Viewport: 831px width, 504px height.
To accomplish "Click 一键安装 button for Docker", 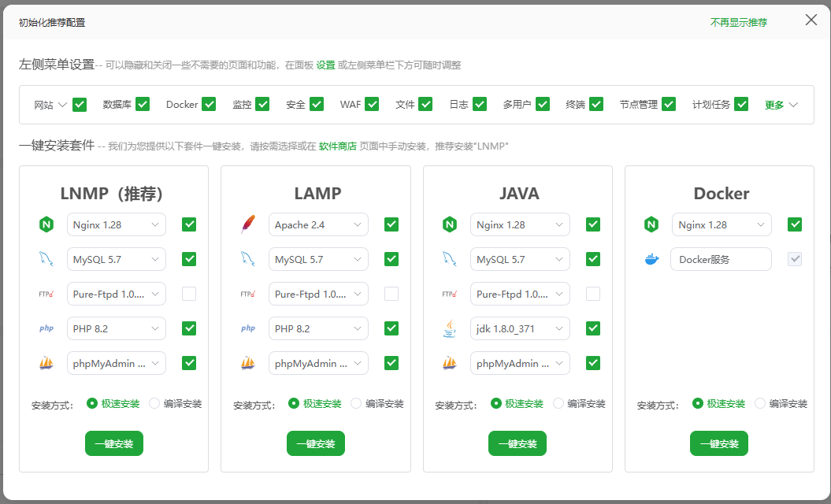I will (x=719, y=443).
